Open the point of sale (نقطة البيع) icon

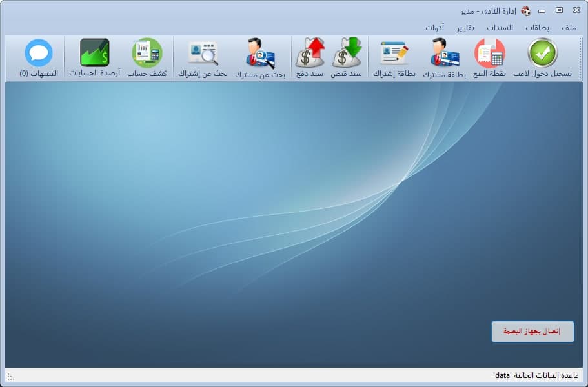click(x=489, y=58)
